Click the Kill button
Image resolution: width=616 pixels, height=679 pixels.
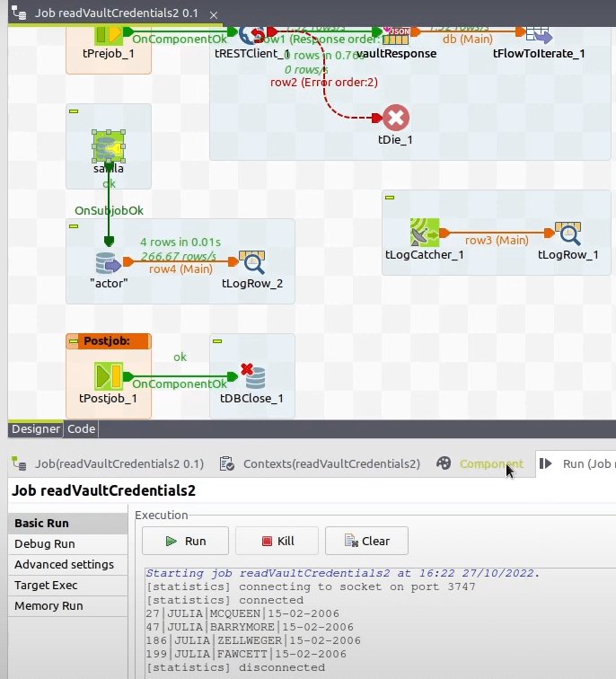277,541
